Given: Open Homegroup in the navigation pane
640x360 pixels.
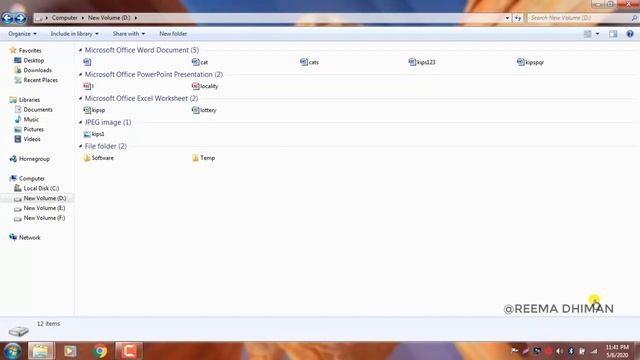Looking at the screenshot, I should coord(29,159).
